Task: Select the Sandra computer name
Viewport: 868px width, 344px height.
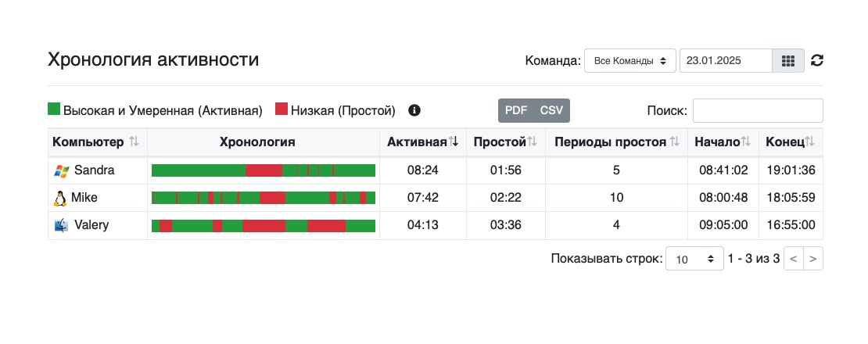Action: 95,170
